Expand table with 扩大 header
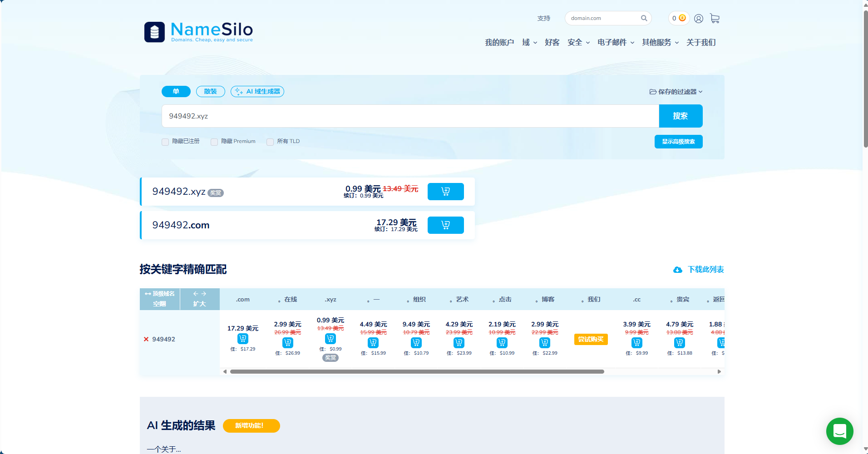 click(200, 299)
